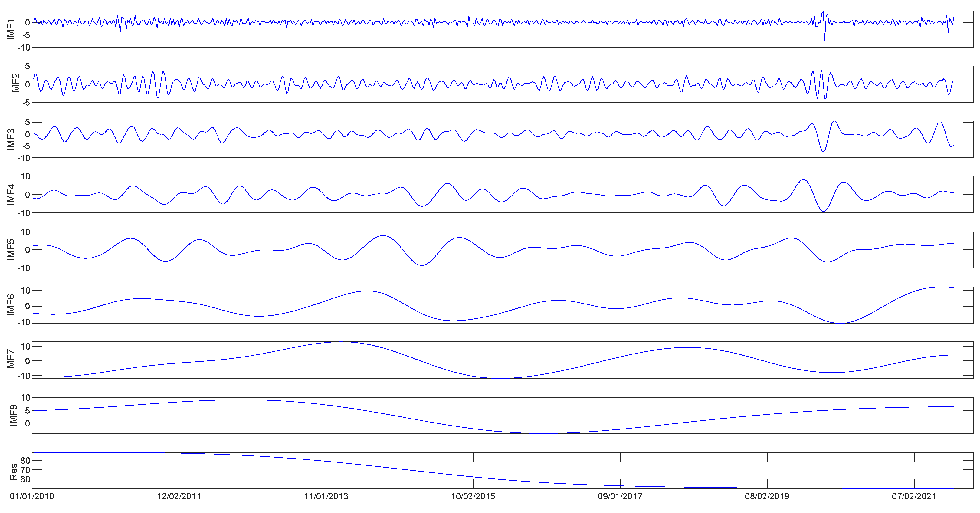
Task: Click the IMF4 axis label
Action: click(11, 195)
